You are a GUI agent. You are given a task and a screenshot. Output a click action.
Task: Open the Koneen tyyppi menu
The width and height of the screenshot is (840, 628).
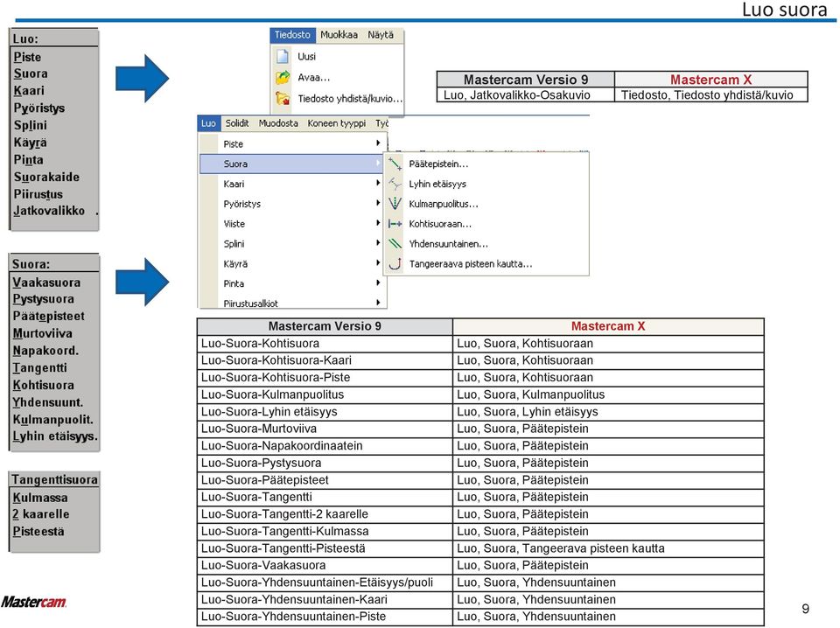click(336, 123)
